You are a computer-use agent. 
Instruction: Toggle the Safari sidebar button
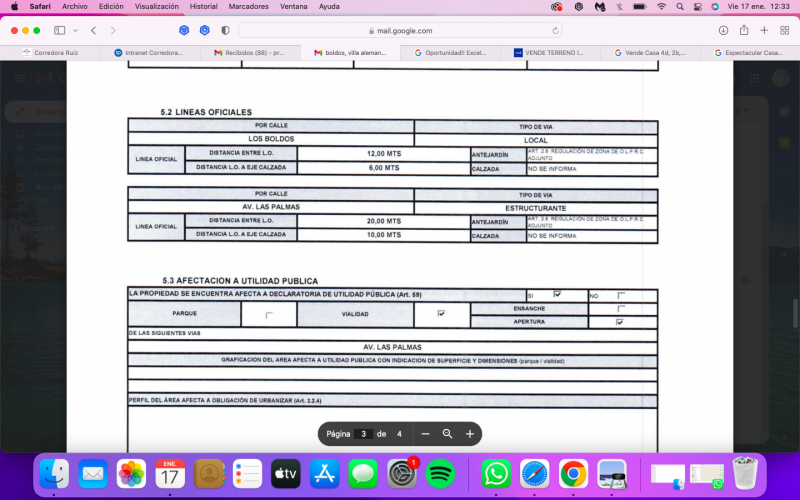click(x=60, y=31)
